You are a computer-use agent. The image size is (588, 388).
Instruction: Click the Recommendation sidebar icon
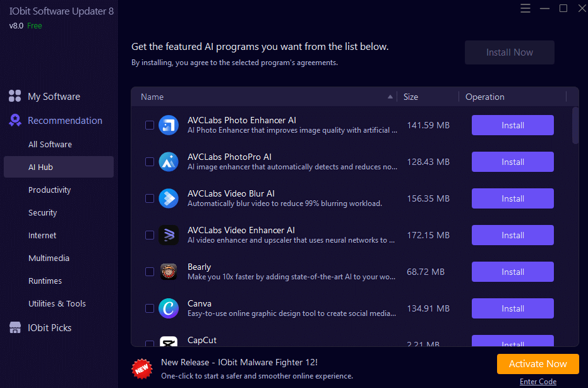click(x=15, y=120)
